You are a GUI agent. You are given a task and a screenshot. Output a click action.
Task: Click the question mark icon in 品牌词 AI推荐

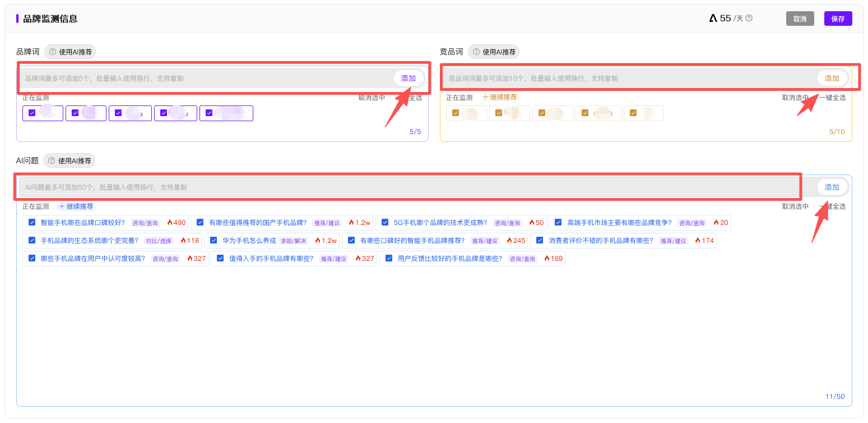[53, 52]
